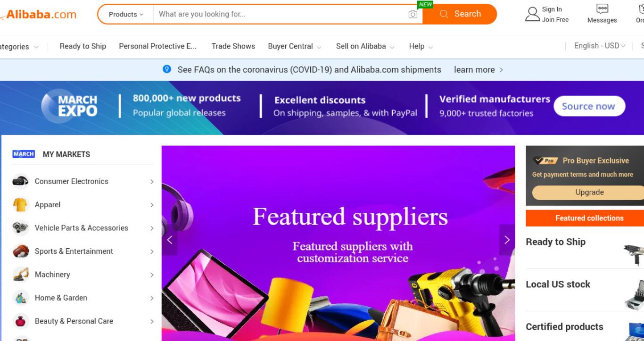
Task: Go to the previous banner slide
Action: [x=170, y=240]
